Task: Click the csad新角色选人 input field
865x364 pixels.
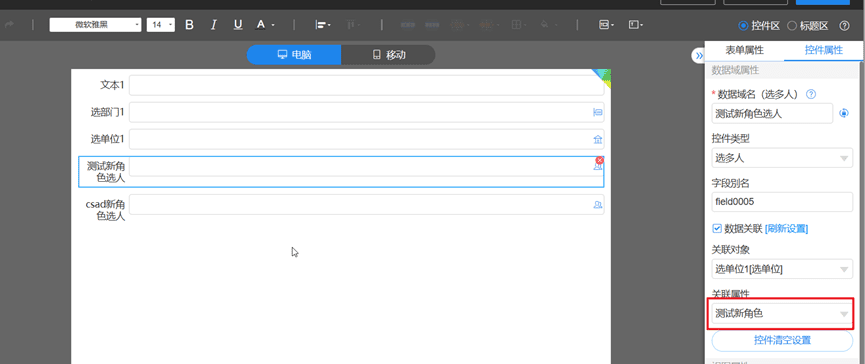Action: tap(367, 205)
